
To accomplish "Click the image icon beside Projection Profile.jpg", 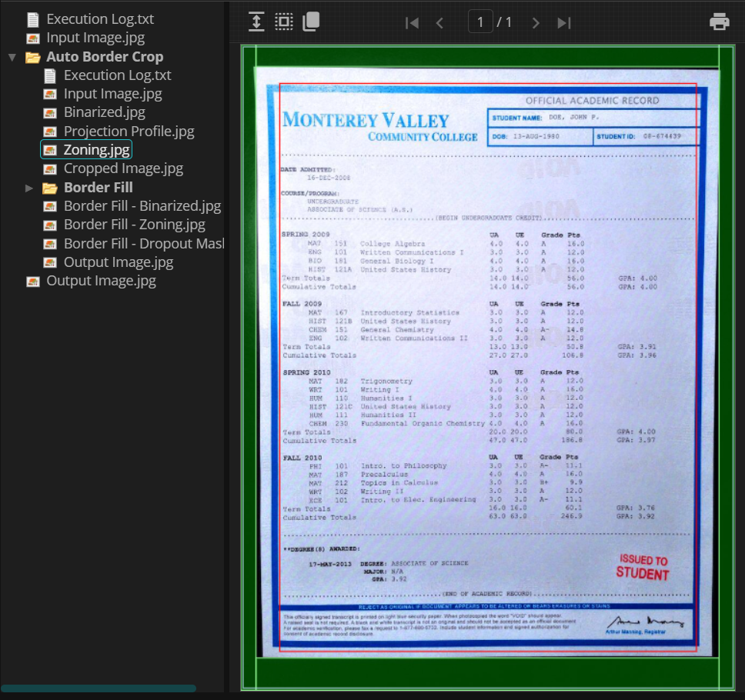I will (50, 132).
